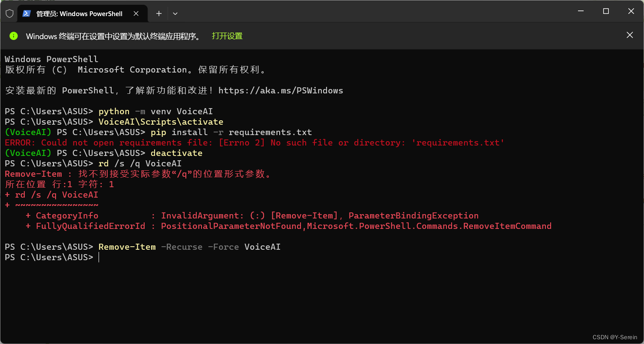
Task: Dismiss the default terminal notification bar
Action: [630, 35]
